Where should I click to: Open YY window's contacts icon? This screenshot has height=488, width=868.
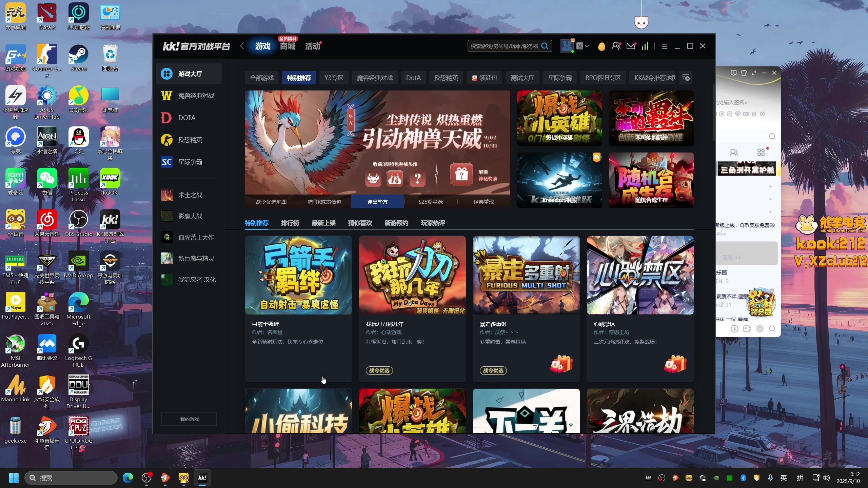click(x=734, y=152)
